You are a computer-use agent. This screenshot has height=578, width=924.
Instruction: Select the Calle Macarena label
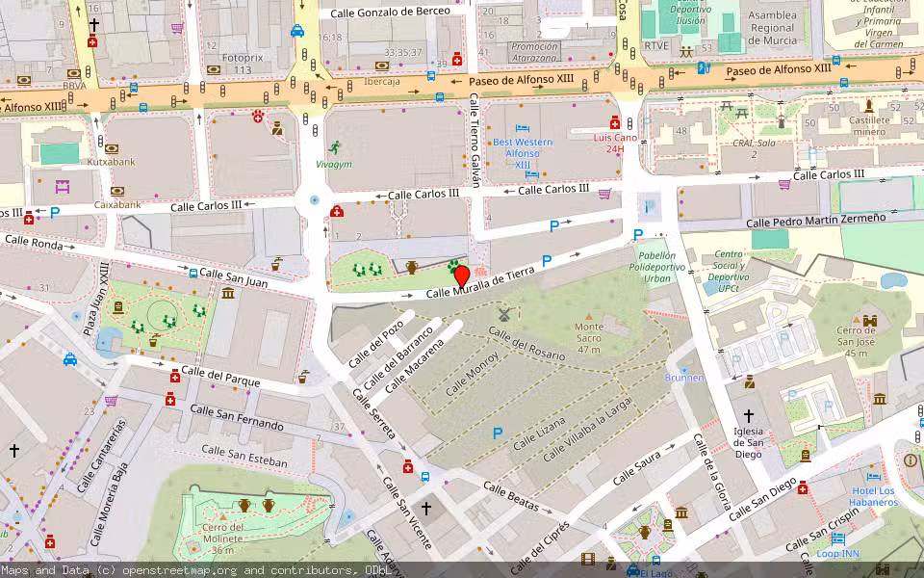(x=414, y=367)
